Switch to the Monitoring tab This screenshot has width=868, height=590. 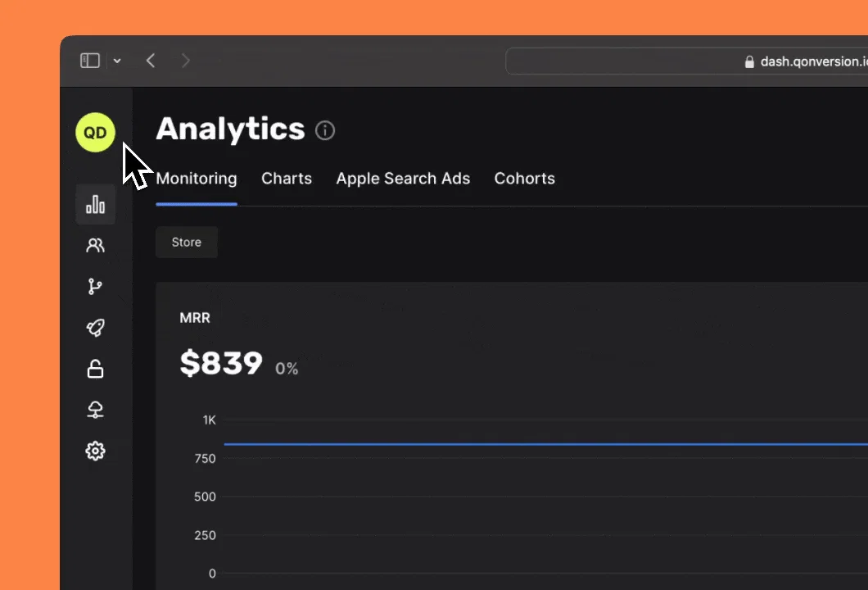pos(197,179)
